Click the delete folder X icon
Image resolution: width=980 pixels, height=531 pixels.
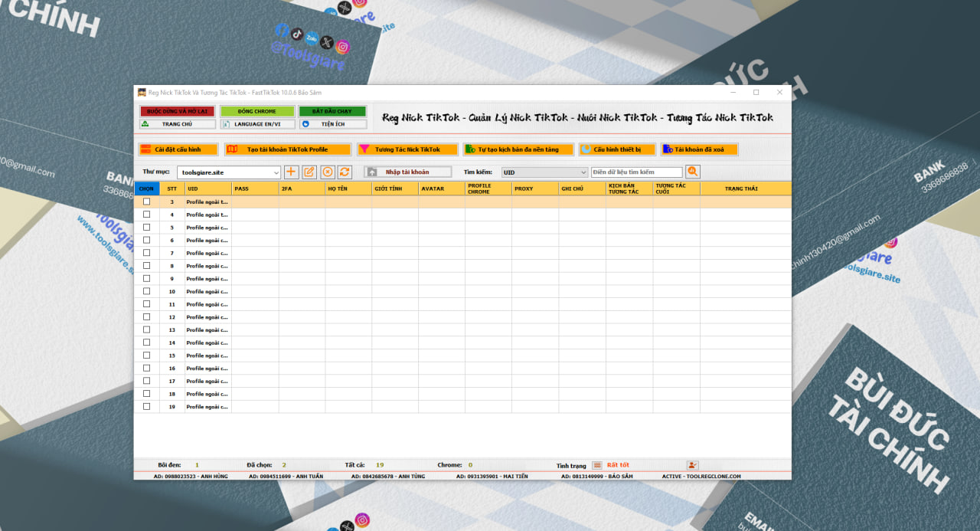coord(327,172)
